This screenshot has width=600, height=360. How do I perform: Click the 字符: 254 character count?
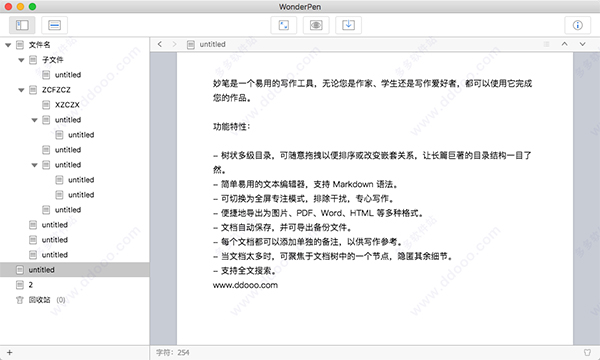(x=173, y=352)
